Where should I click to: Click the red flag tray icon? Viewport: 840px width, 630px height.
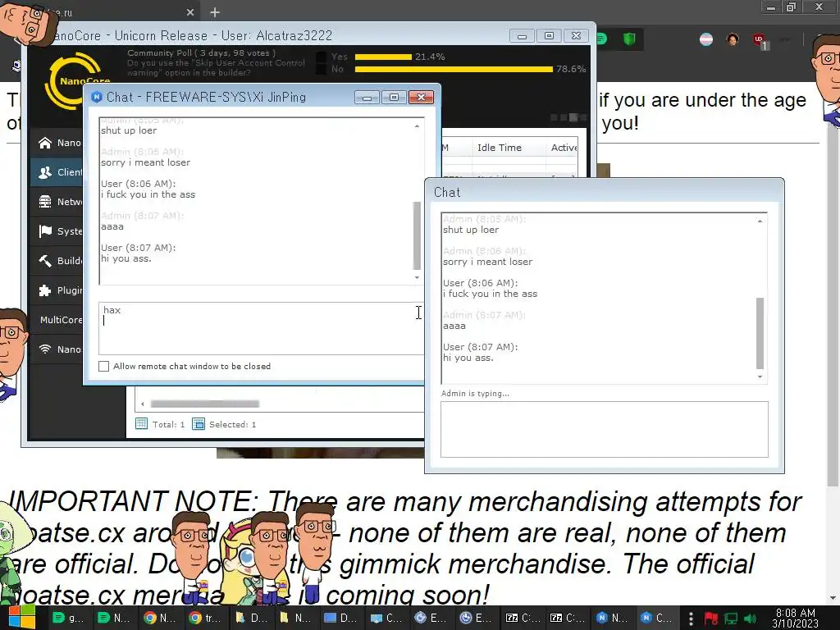(x=711, y=619)
